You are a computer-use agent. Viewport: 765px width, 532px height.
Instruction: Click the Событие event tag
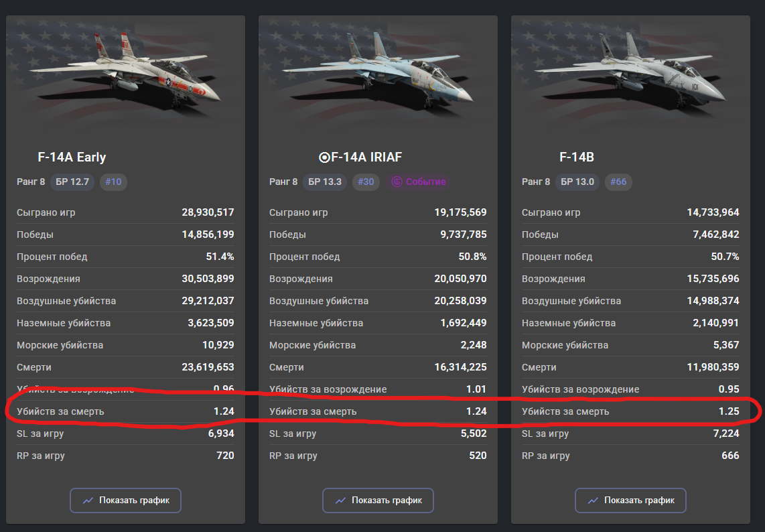tap(419, 182)
